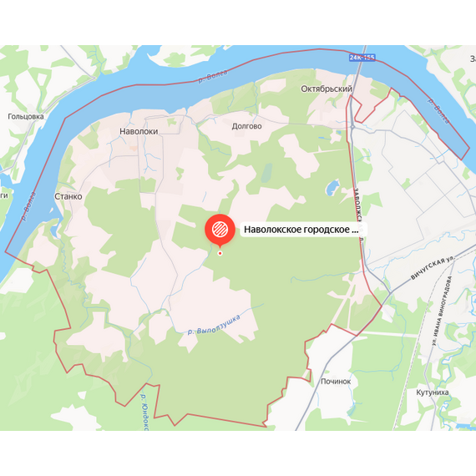Click the small red dot under pin
The height and width of the screenshot is (476, 476).
click(x=220, y=253)
